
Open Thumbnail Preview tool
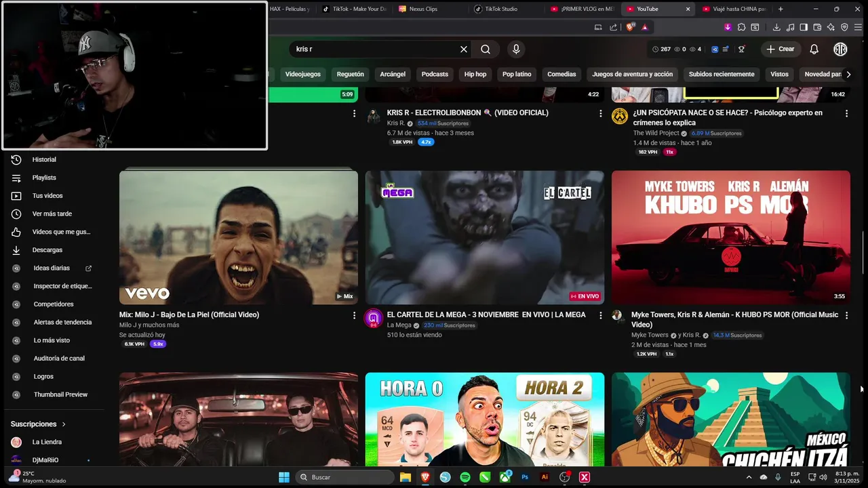click(54, 394)
